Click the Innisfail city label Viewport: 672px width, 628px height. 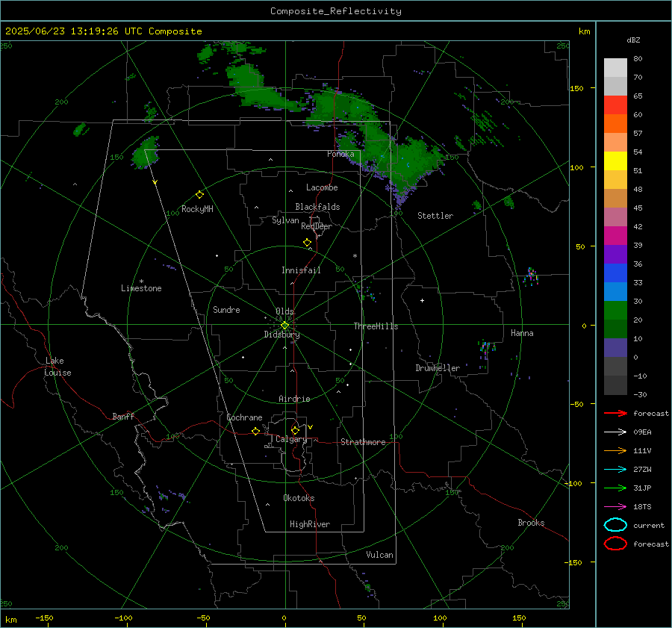click(301, 270)
